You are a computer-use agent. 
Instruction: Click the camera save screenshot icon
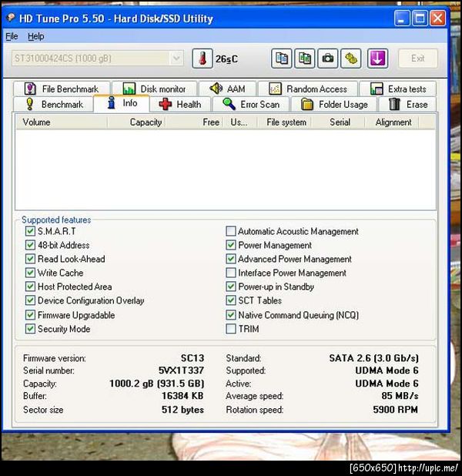[x=327, y=59]
